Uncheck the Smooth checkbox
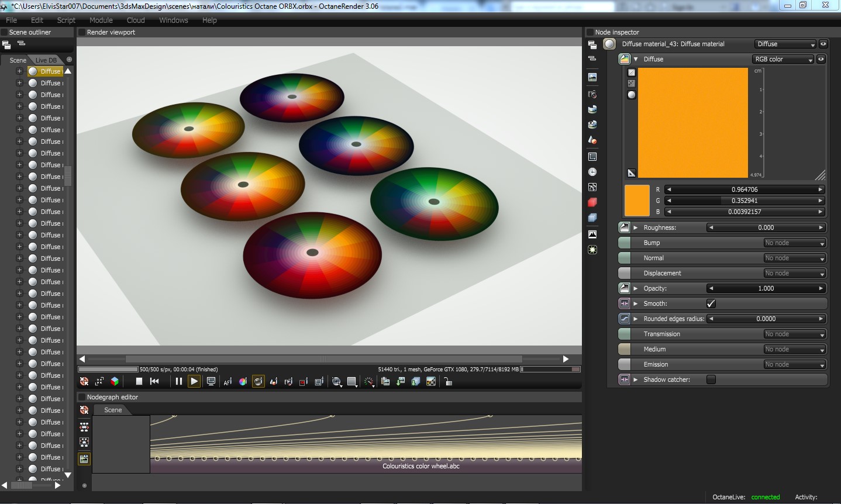 (711, 303)
